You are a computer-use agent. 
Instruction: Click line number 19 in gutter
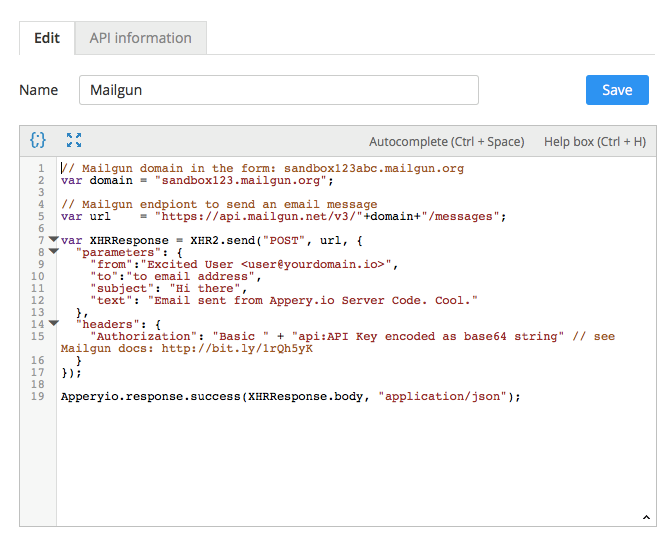pyautogui.click(x=38, y=396)
